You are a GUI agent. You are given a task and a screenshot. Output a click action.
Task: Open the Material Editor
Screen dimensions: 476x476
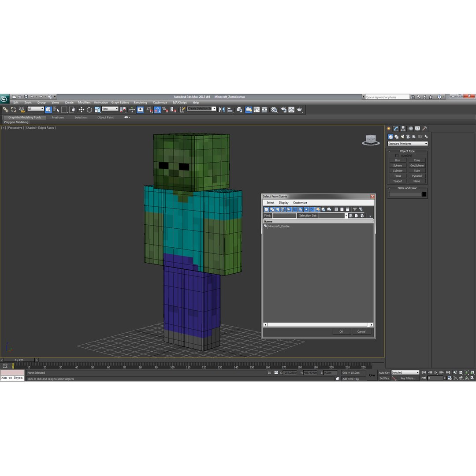click(274, 110)
